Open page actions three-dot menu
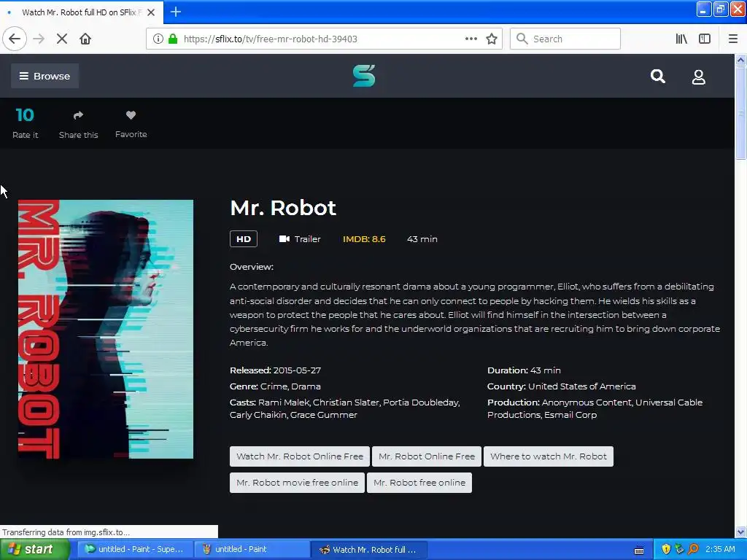The image size is (747, 560). (x=471, y=39)
